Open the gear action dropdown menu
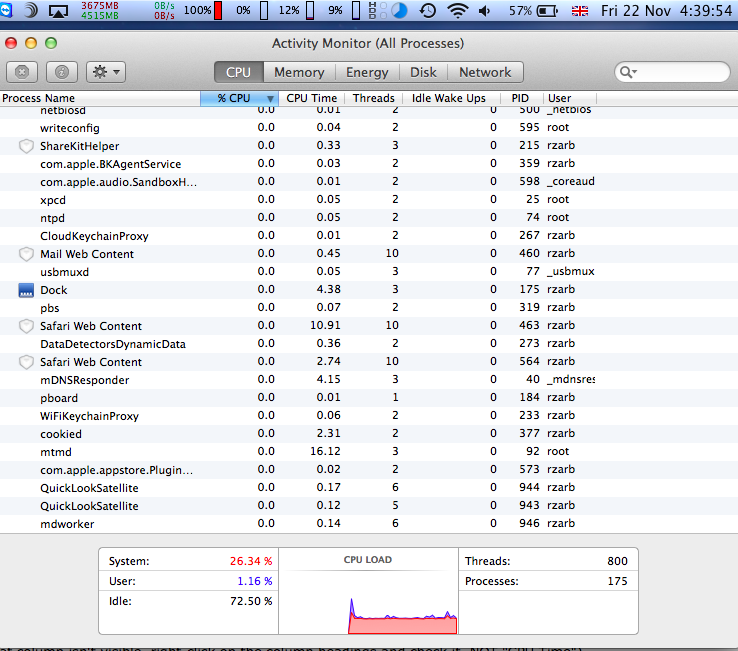 pos(106,72)
